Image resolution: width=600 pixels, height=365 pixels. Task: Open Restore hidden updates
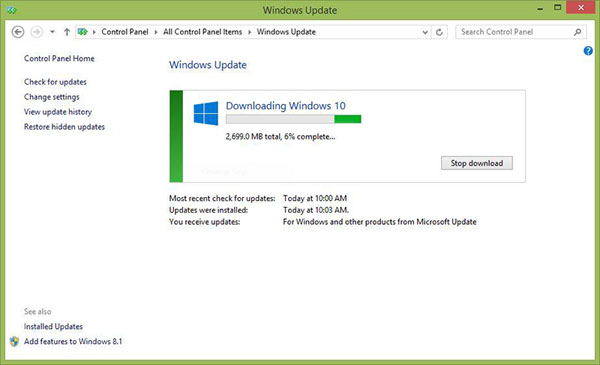click(x=64, y=127)
